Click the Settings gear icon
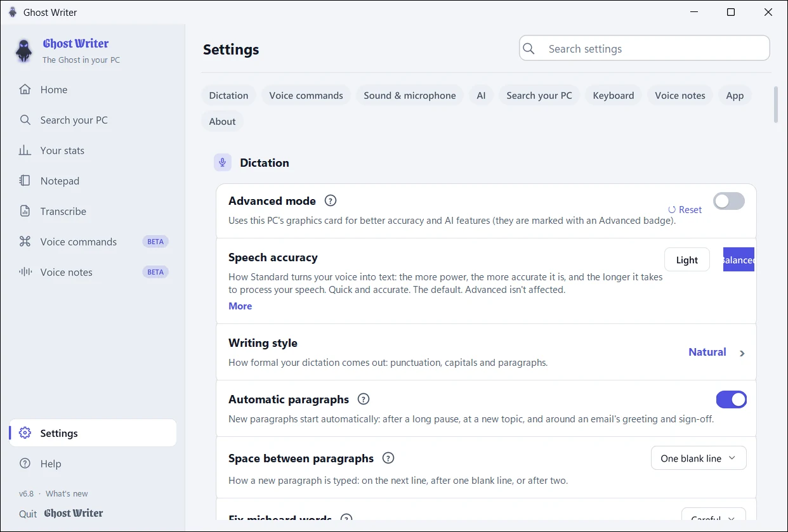Image resolution: width=788 pixels, height=532 pixels. pos(25,433)
